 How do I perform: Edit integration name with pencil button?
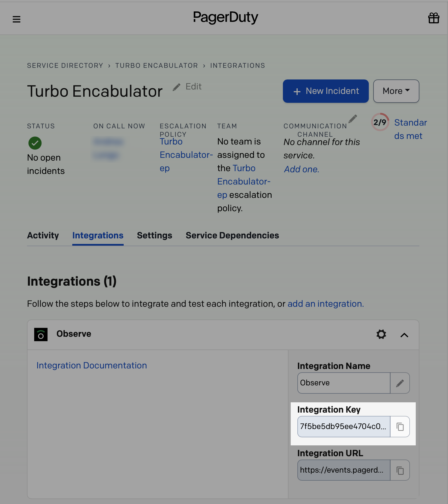point(400,383)
